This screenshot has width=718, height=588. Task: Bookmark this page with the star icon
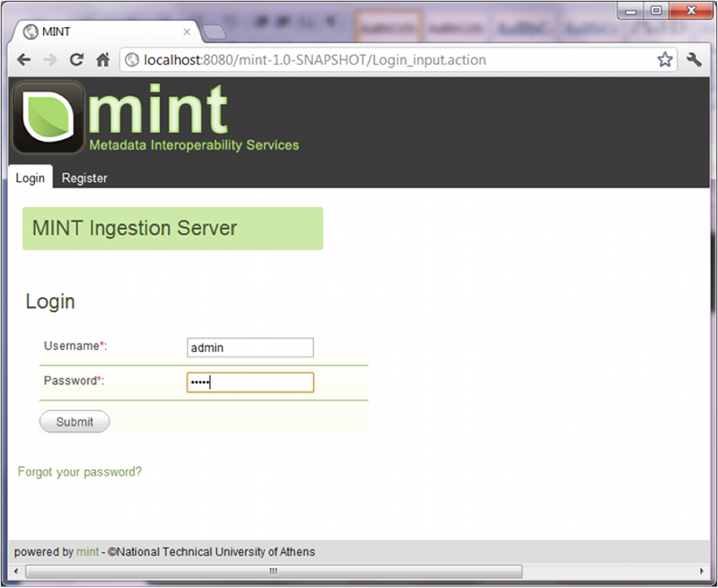point(665,59)
